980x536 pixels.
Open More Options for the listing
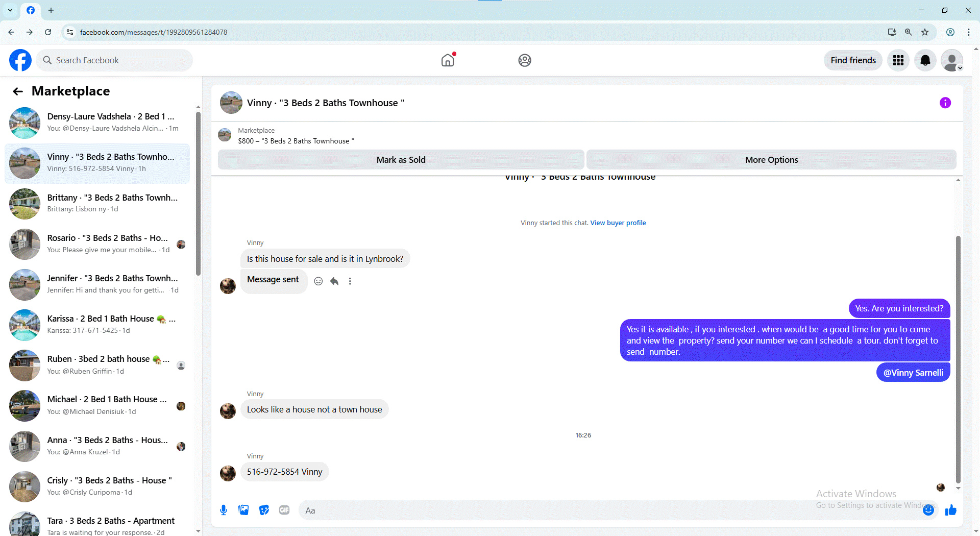pos(771,160)
